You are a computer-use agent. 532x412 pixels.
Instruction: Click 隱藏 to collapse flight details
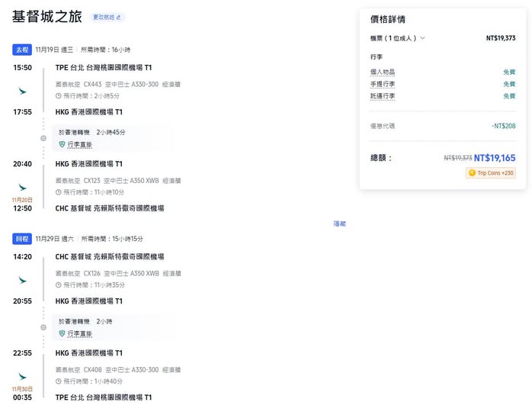tap(339, 224)
